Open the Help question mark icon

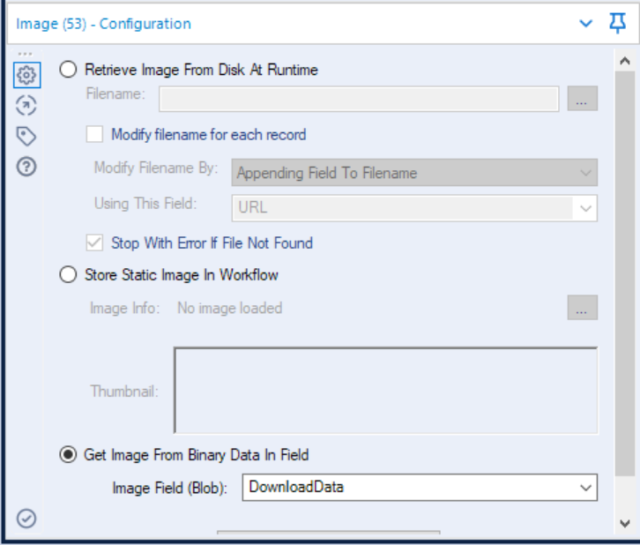click(x=27, y=167)
